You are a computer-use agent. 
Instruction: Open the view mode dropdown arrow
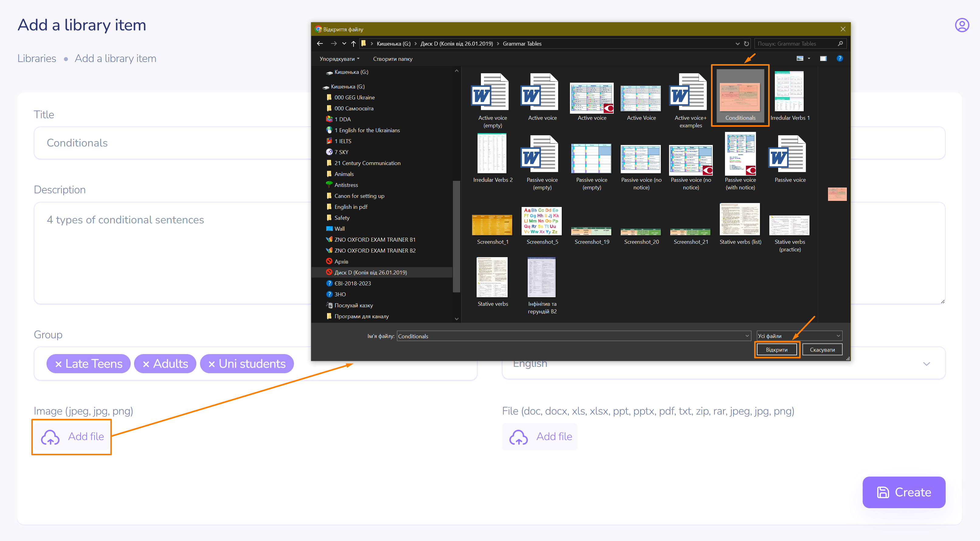coord(809,58)
